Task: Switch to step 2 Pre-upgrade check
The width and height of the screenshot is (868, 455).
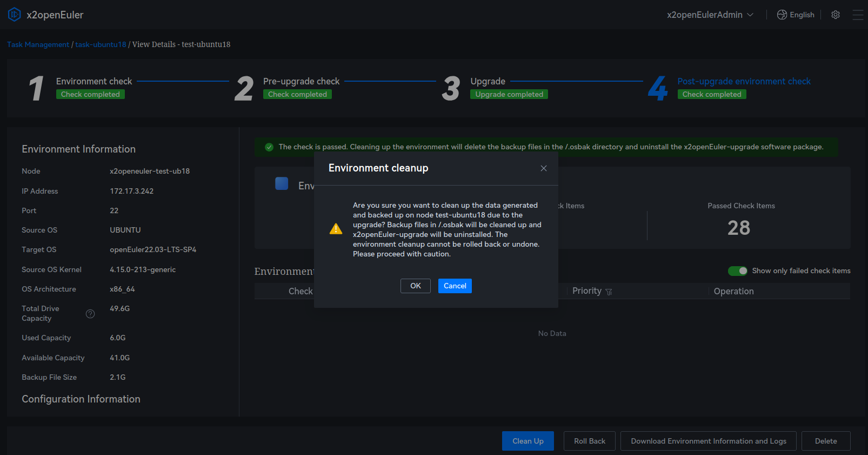Action: point(301,81)
